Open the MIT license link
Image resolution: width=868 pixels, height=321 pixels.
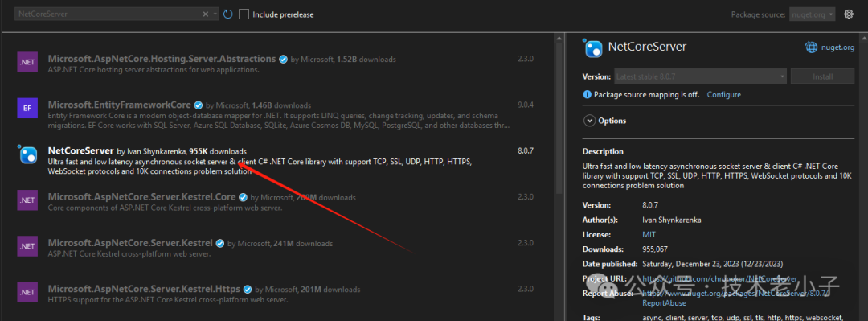649,234
